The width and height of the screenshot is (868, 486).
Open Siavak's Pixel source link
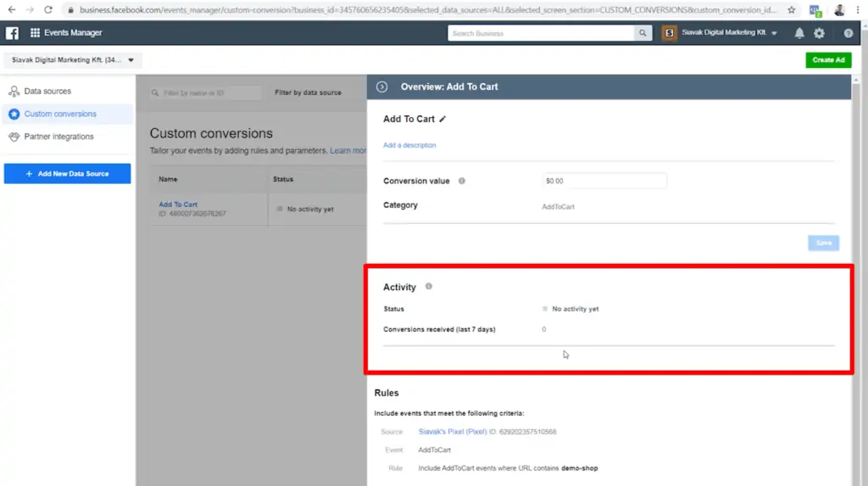click(x=453, y=432)
